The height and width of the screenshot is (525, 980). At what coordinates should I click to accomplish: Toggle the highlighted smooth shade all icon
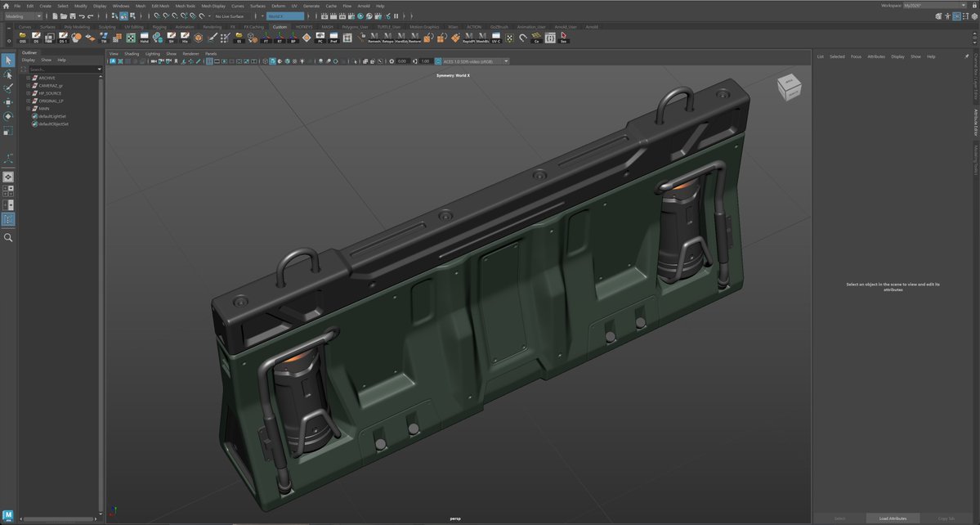(272, 61)
